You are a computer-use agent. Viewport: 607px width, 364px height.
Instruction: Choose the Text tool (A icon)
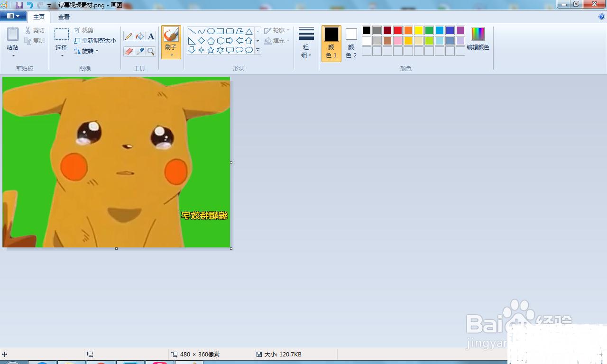pos(151,36)
